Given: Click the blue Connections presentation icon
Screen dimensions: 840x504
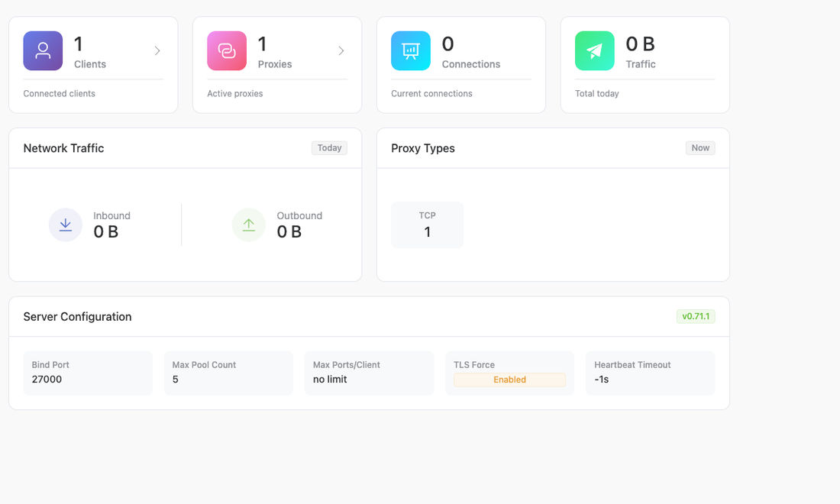Looking at the screenshot, I should click(x=410, y=51).
